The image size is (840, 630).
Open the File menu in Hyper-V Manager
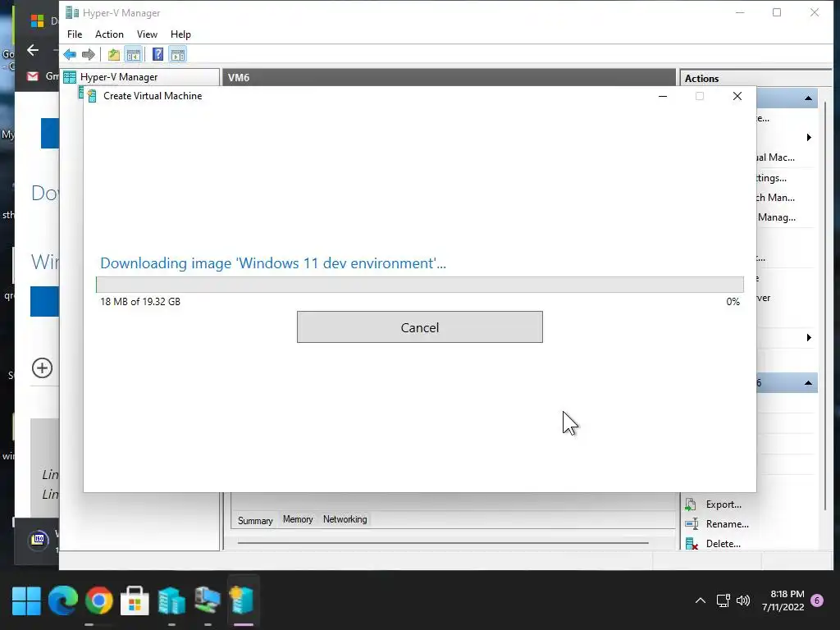(x=75, y=34)
